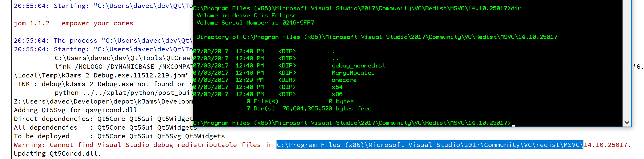
Task: Click the MergeModules directory name
Action: (x=353, y=73)
